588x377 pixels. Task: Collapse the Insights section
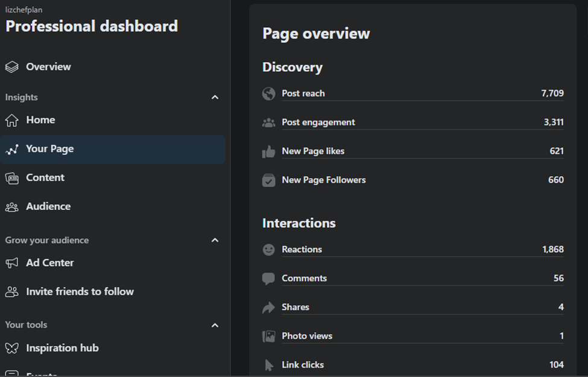(215, 98)
